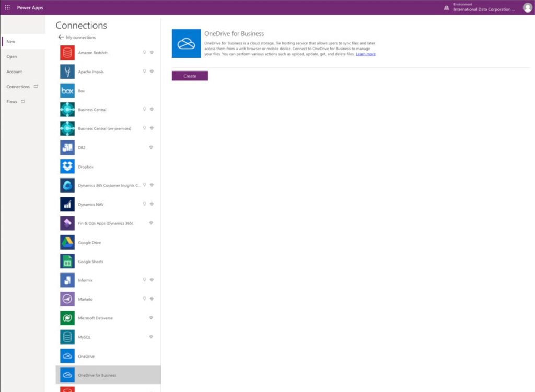
Task: Follow the Learn more link
Action: pos(365,54)
